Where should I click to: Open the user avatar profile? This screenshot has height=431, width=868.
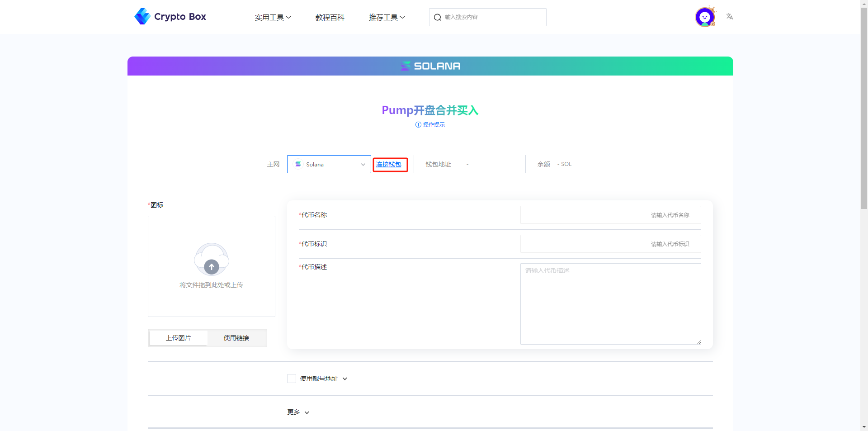(x=705, y=17)
